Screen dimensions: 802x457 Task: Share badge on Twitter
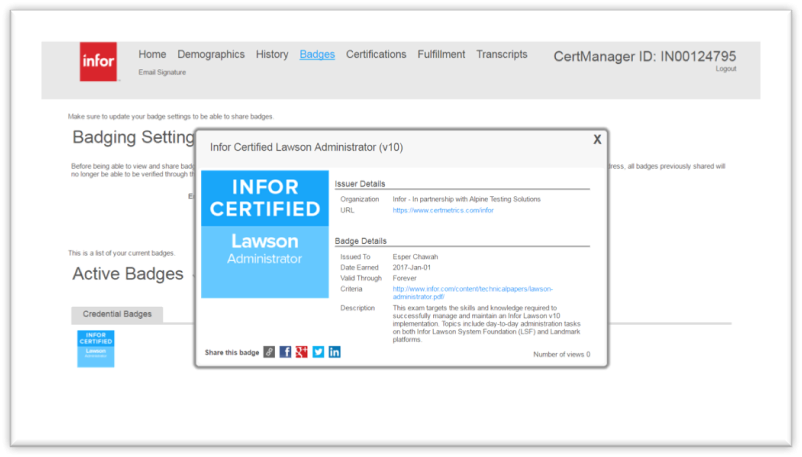(x=318, y=352)
